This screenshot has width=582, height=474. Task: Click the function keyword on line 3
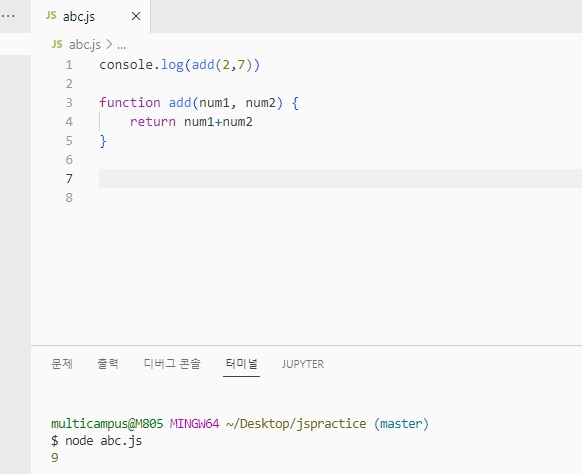(130, 102)
